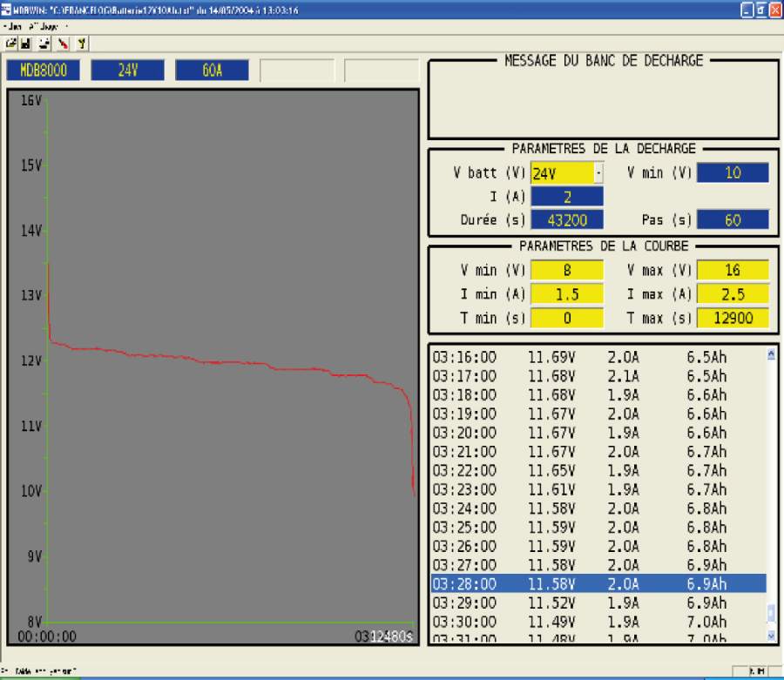This screenshot has height=680, width=784.
Task: Click the MDBWIN title bar application icon
Action: click(x=5, y=10)
